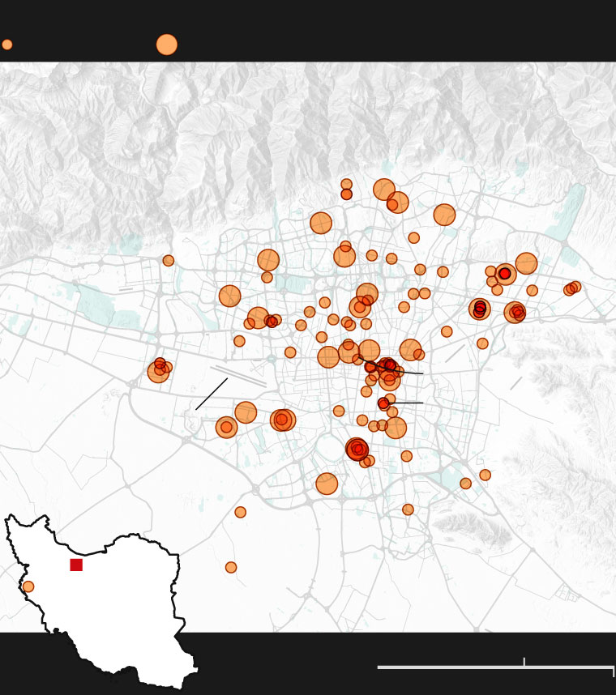This screenshot has width=616, height=695.
Task: Select the lone circle just above the inset map
Action: click(241, 512)
